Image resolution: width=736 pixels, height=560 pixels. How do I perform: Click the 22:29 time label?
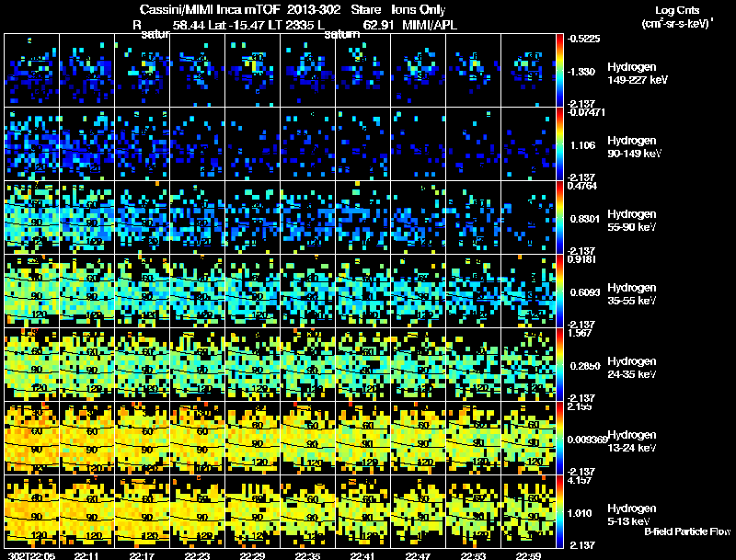[x=252, y=555]
